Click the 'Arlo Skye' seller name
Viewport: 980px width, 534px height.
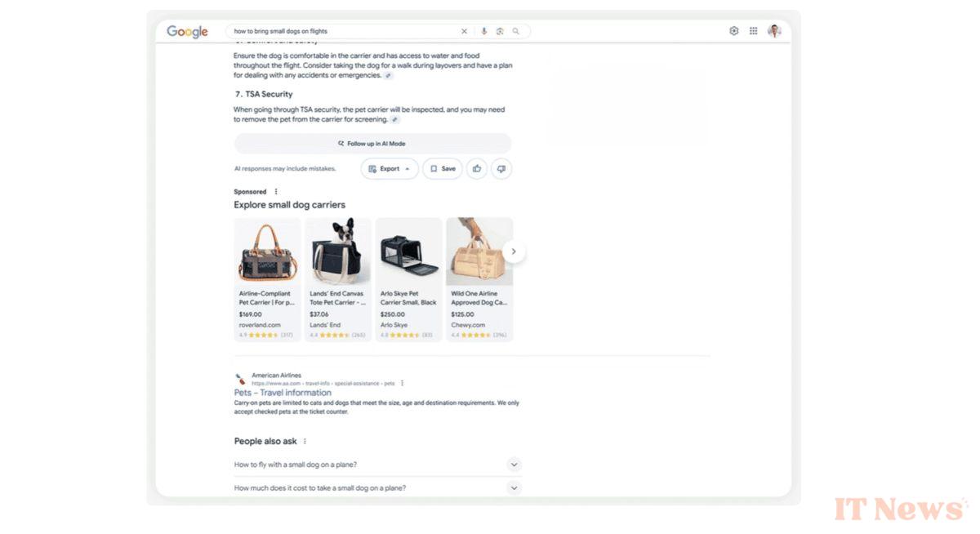[394, 325]
